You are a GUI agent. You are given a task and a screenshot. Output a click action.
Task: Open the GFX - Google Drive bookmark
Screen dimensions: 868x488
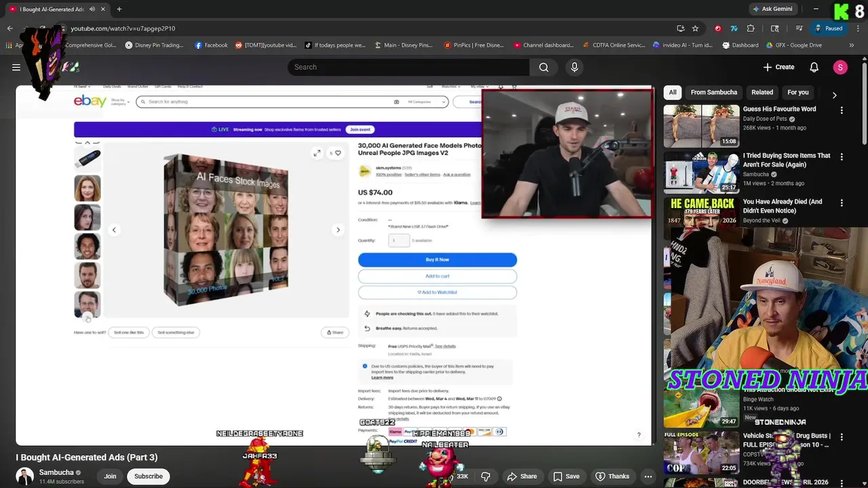click(794, 45)
